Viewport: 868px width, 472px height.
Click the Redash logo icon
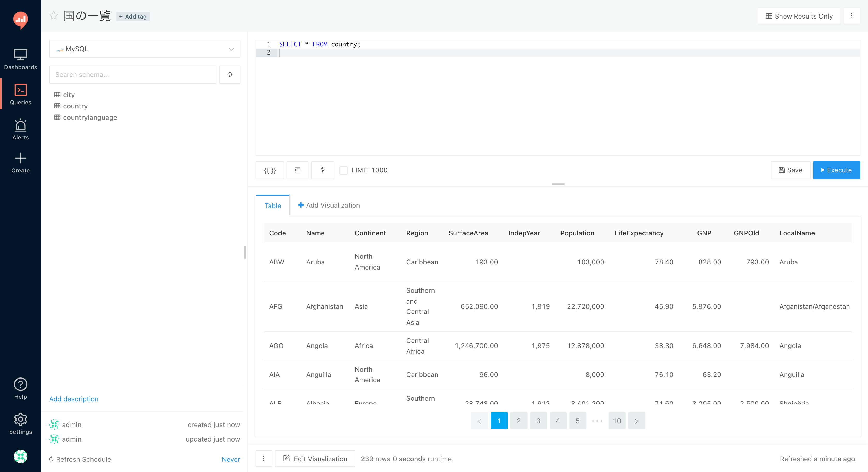[x=21, y=20]
